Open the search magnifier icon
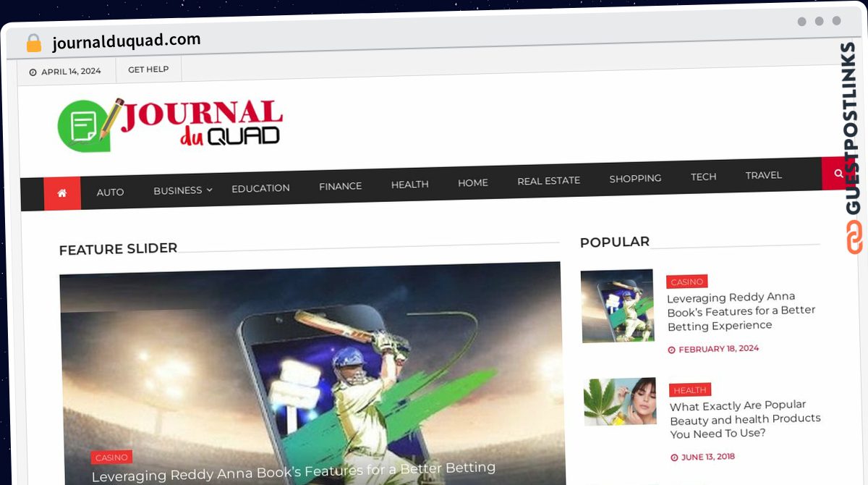 pyautogui.click(x=838, y=174)
